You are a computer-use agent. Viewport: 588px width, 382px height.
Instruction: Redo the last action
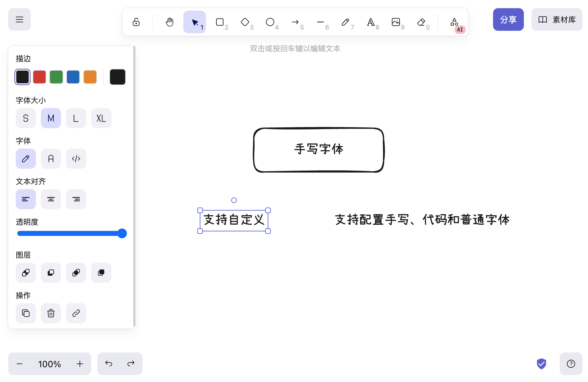pyautogui.click(x=131, y=364)
